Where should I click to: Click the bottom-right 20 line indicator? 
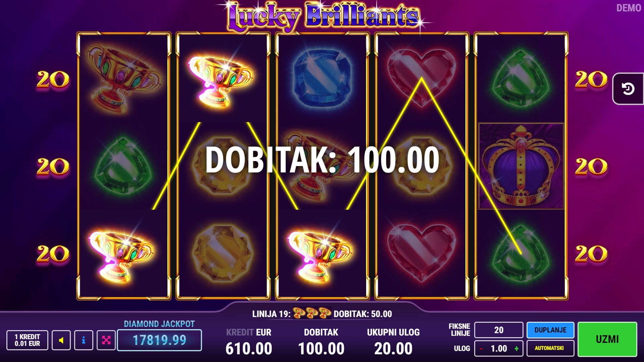[591, 254]
